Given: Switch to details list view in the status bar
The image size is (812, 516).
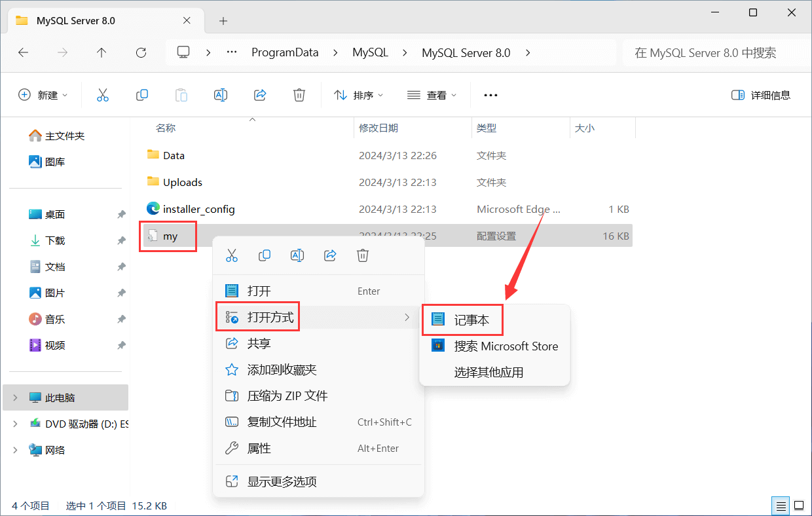Looking at the screenshot, I should click(x=780, y=506).
